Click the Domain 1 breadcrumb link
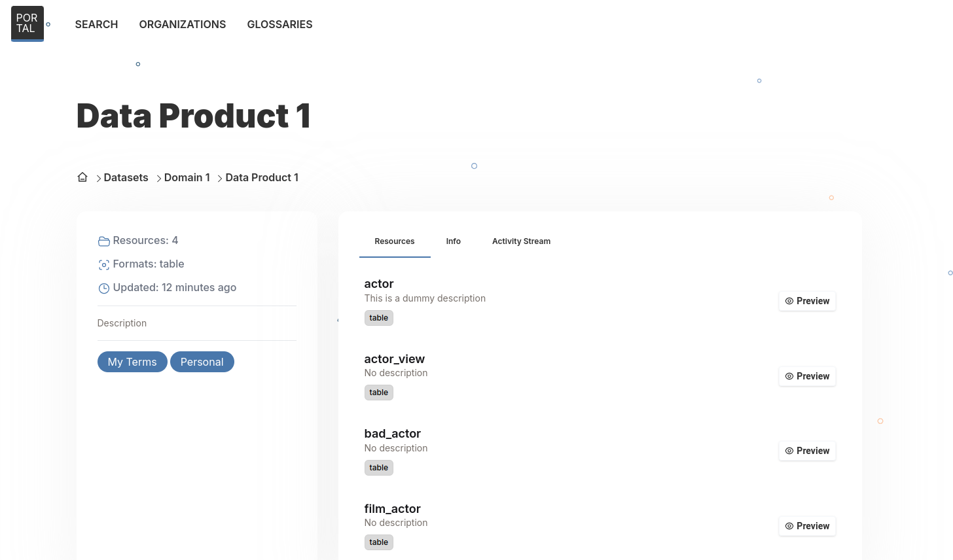 (x=187, y=177)
